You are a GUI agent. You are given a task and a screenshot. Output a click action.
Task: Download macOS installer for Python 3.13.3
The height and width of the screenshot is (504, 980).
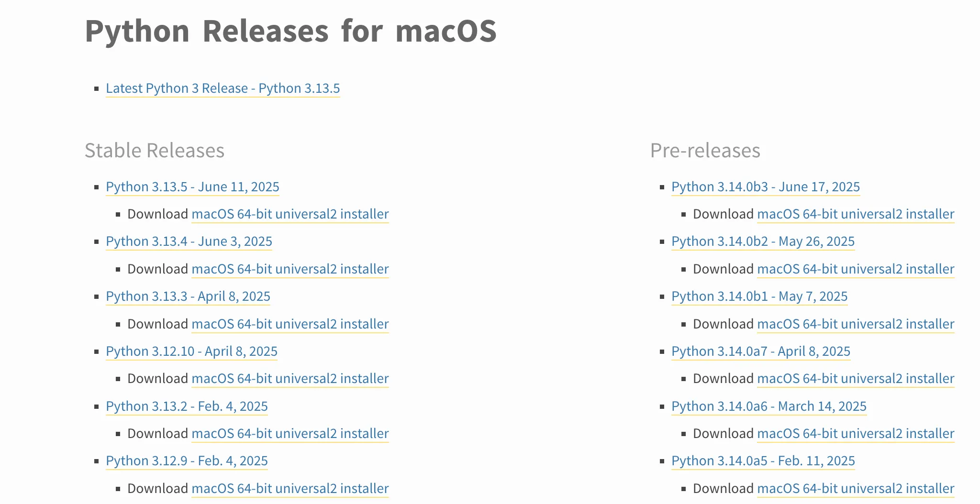(290, 324)
